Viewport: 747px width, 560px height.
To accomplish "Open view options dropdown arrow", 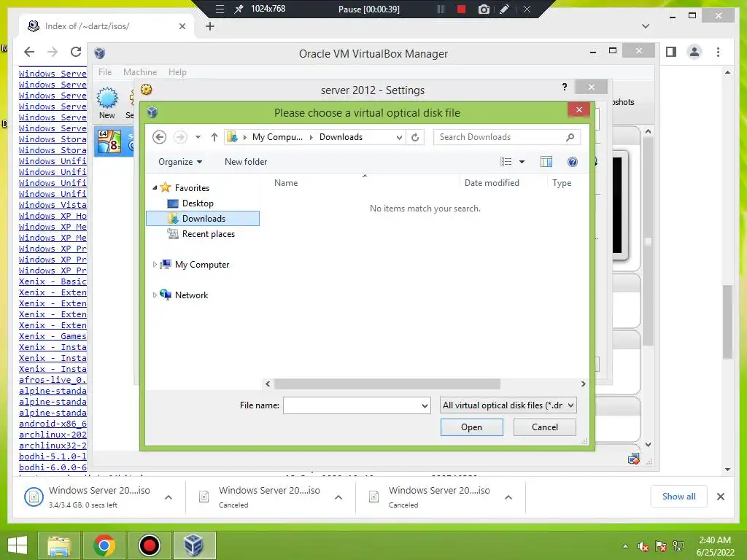I will (x=522, y=162).
